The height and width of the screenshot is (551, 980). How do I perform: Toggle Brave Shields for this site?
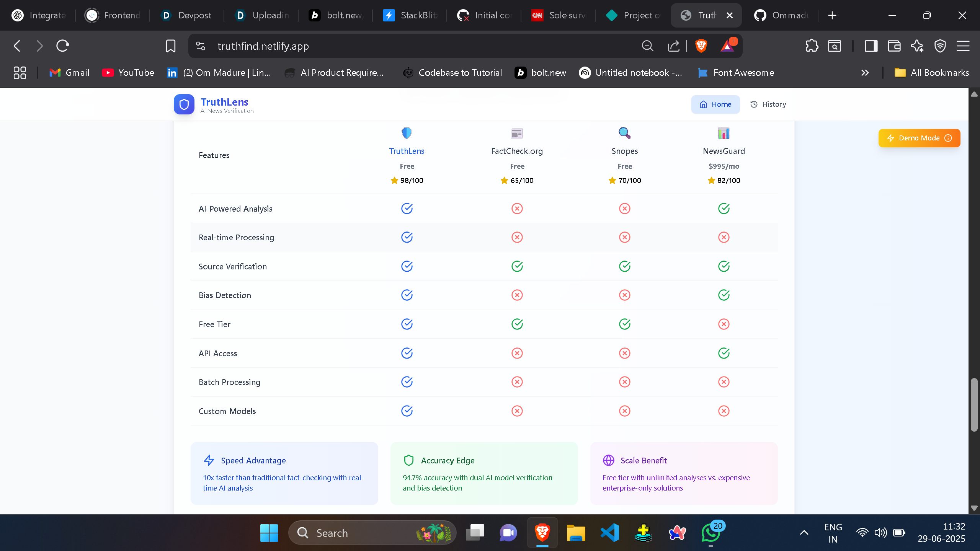701,46
